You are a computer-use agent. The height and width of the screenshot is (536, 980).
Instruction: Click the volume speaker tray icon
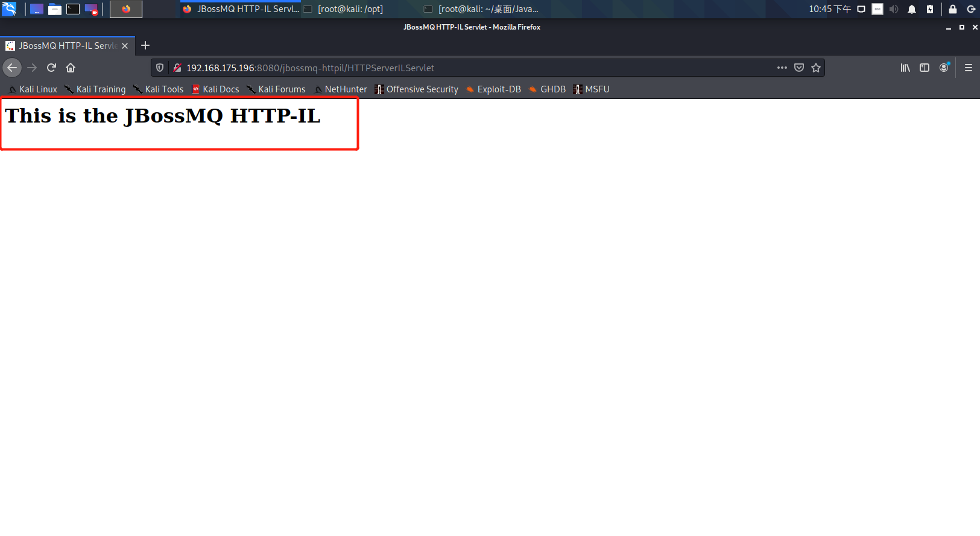click(x=894, y=9)
